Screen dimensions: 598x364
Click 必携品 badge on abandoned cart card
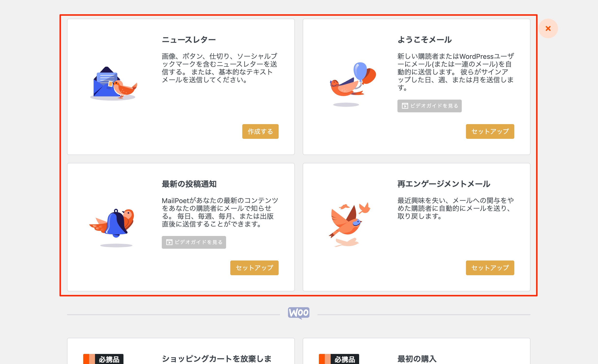tap(109, 359)
